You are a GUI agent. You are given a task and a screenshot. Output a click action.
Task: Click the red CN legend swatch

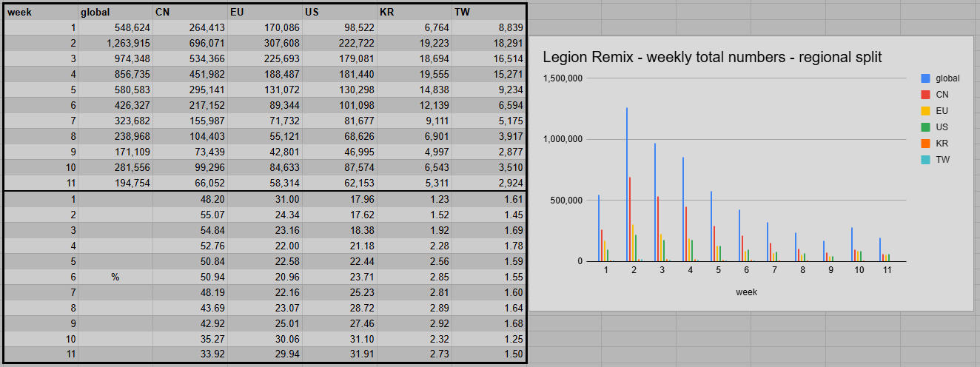pos(925,95)
